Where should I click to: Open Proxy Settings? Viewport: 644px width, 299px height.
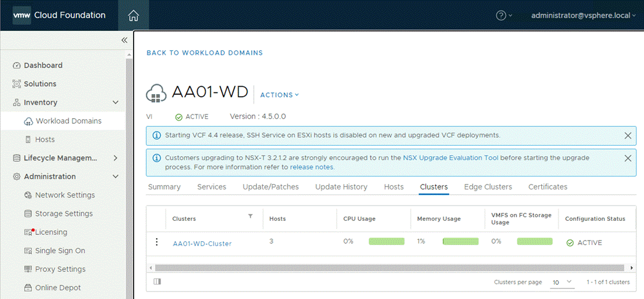coord(60,269)
